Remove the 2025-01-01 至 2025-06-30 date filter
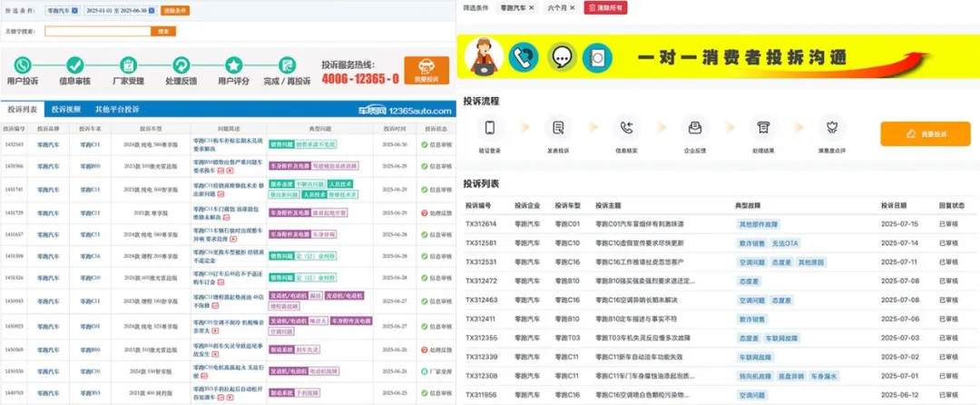 tap(152, 11)
